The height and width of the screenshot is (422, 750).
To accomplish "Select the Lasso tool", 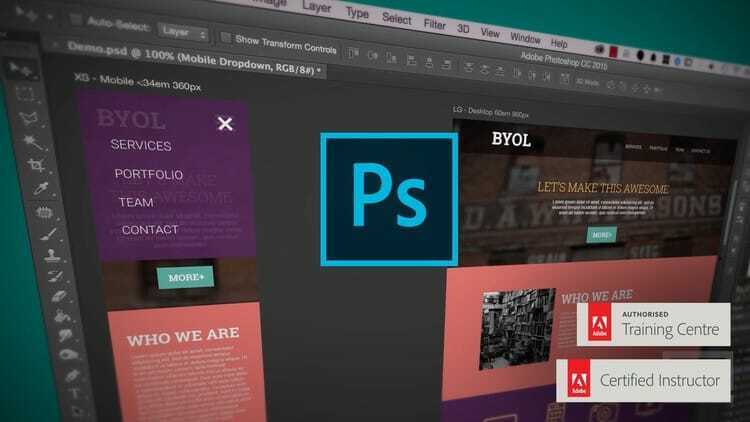I will pyautogui.click(x=29, y=118).
